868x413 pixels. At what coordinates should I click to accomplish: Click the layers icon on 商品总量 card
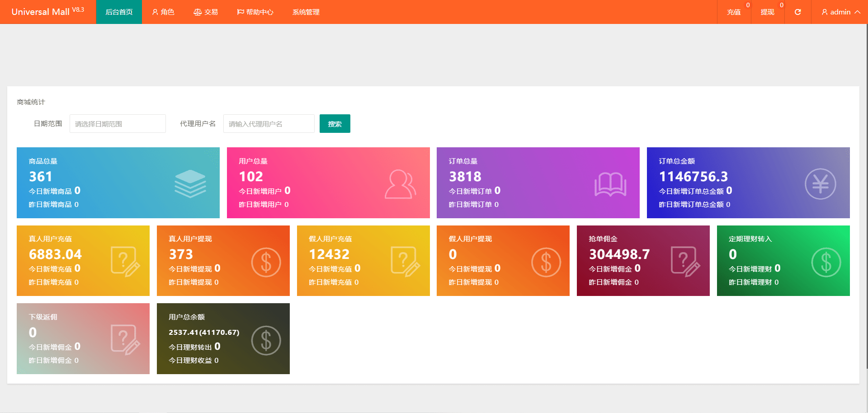(190, 183)
